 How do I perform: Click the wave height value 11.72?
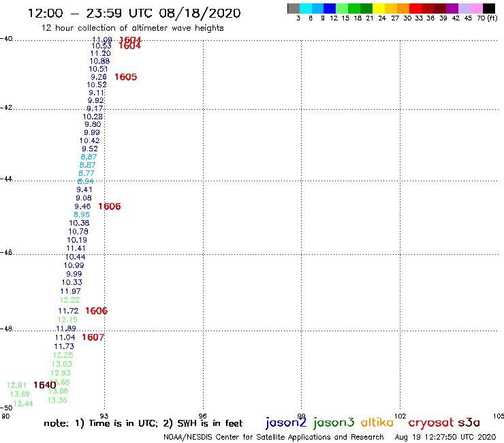click(68, 311)
